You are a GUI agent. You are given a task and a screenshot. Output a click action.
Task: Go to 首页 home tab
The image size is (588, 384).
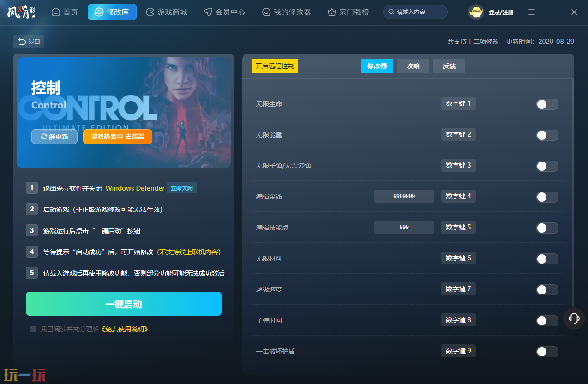(65, 12)
